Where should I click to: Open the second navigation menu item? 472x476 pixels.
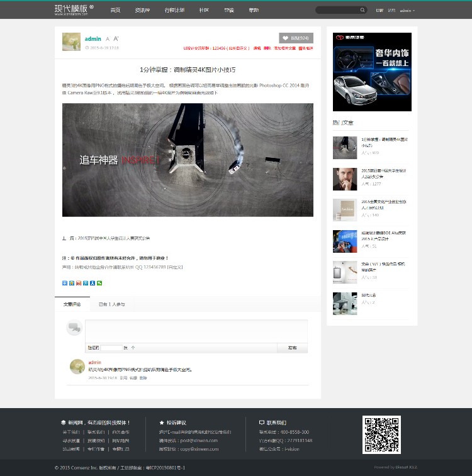[x=142, y=10]
